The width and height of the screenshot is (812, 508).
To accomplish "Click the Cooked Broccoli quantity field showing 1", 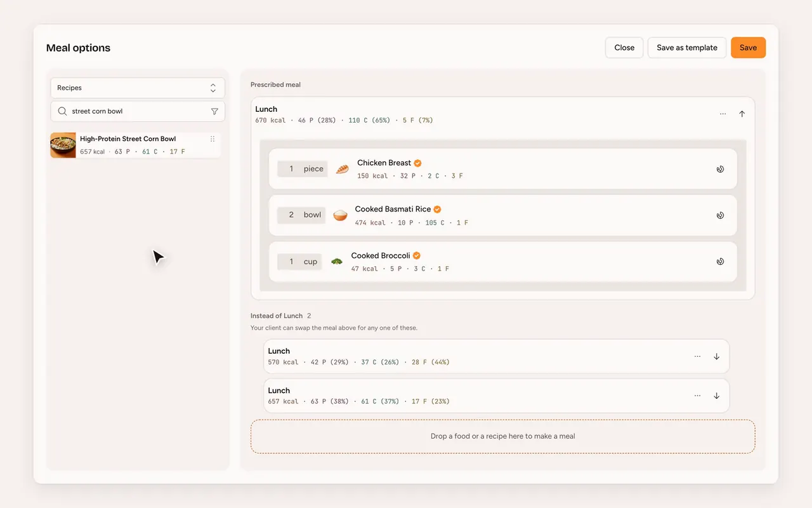I will (x=291, y=262).
